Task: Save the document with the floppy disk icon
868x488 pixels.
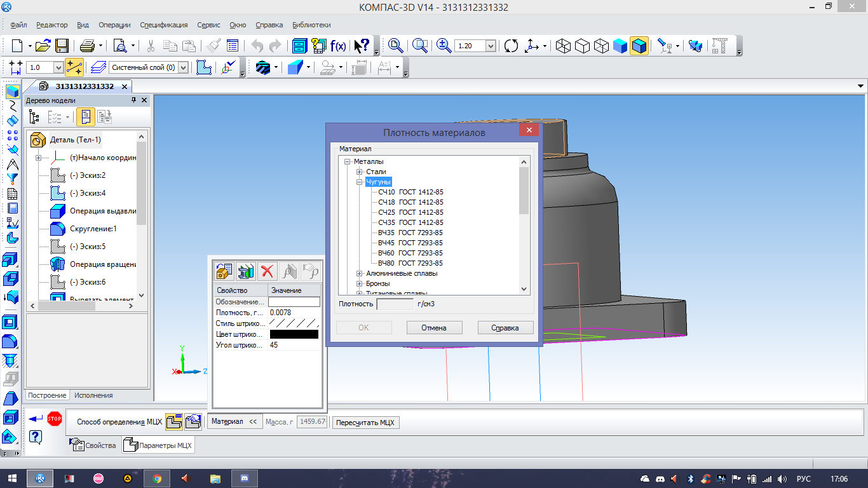Action: tap(62, 46)
